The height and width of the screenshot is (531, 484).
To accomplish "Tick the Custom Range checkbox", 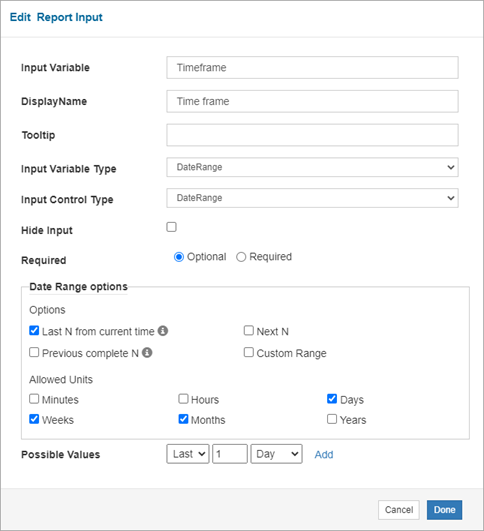I will pyautogui.click(x=249, y=353).
